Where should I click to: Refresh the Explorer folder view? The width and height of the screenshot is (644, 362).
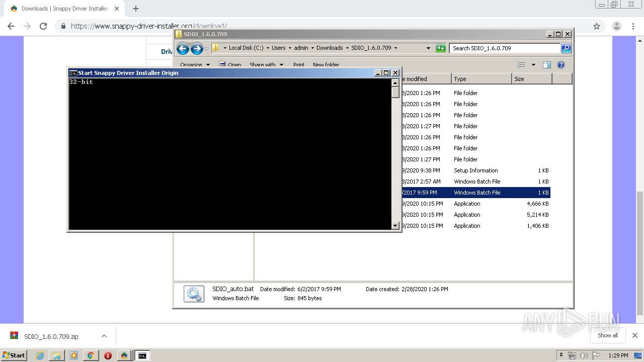(441, 48)
